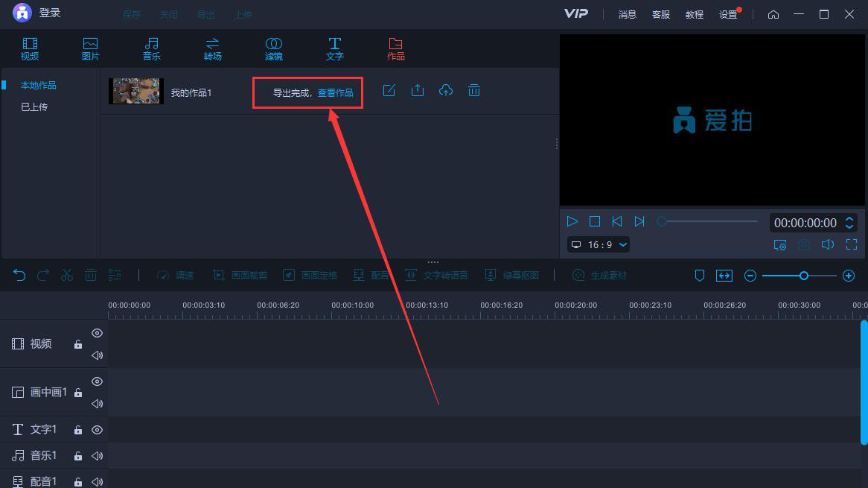The image size is (868, 488).
Task: Click the user avatar icon
Action: [x=22, y=13]
